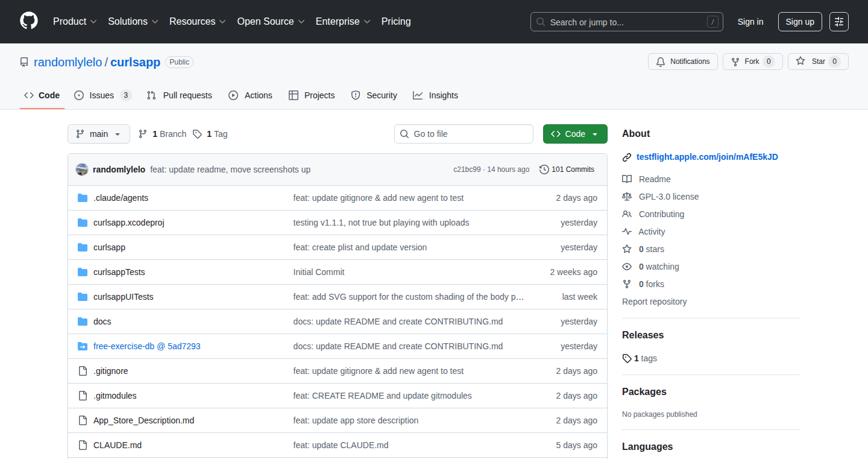This screenshot has height=459, width=868.
Task: Click the file icon beside .gitignore
Action: (83, 371)
